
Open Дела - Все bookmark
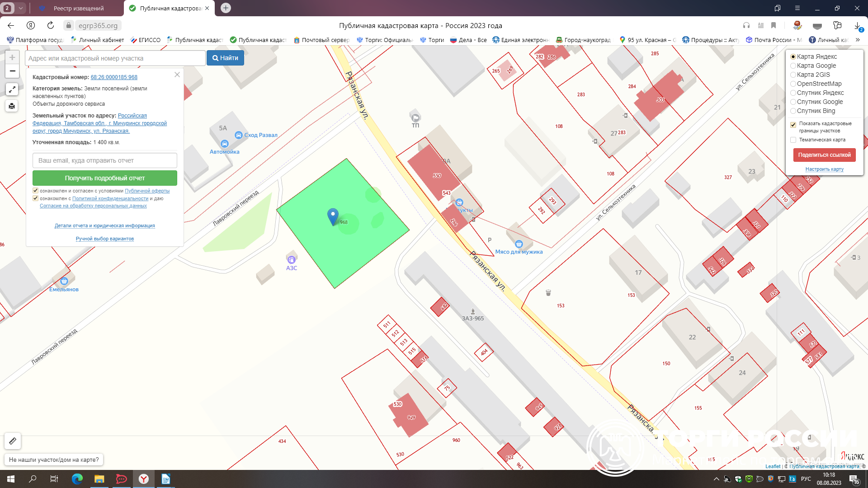tap(468, 40)
